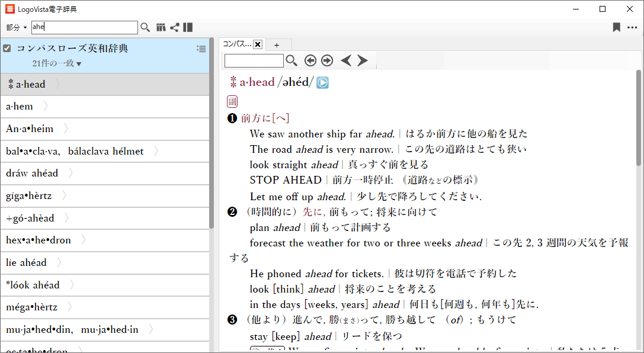Open the bookmark icon at top right

pyautogui.click(x=617, y=27)
